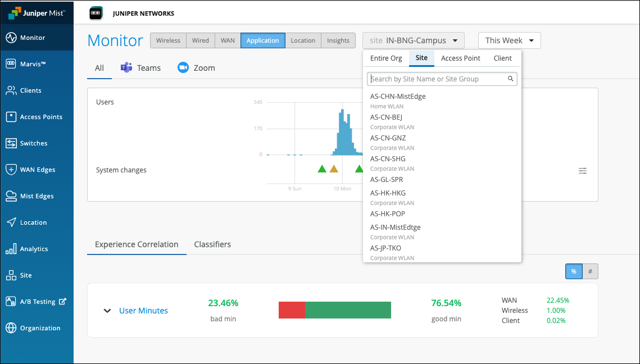This screenshot has width=640, height=364.
Task: Click the Analytics bar chart icon
Action: (11, 249)
